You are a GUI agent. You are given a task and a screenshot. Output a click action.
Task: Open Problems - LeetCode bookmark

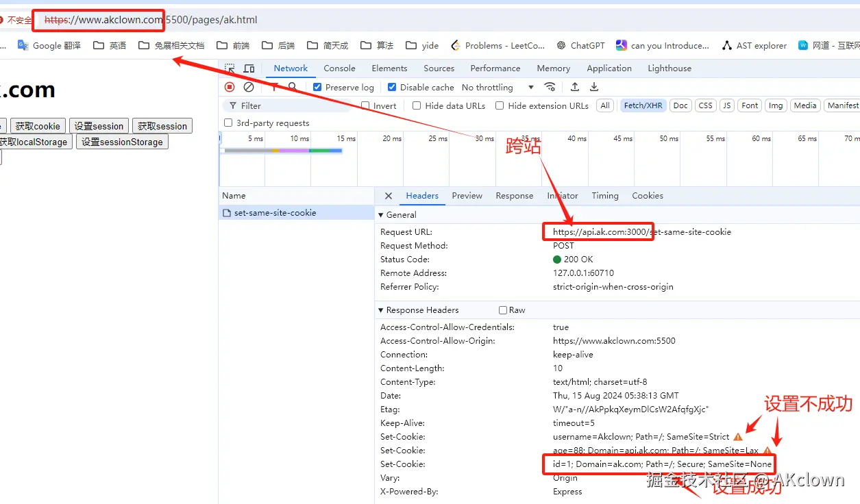tap(497, 45)
